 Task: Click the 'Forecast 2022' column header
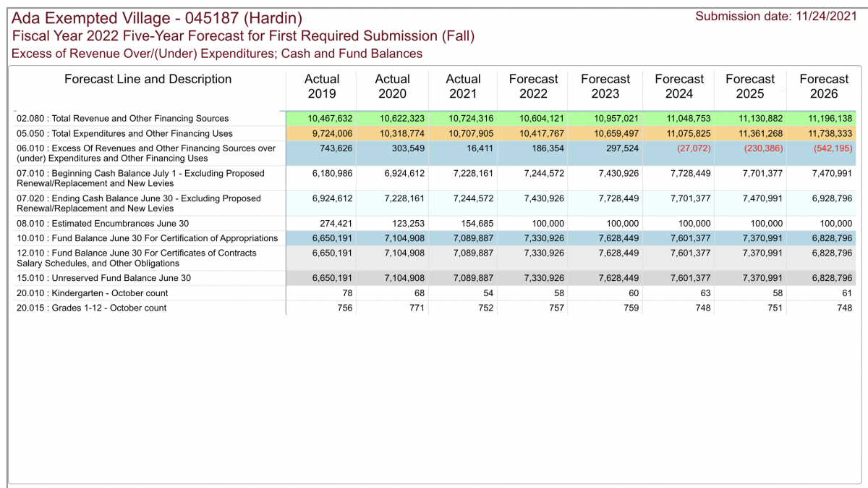pos(534,86)
